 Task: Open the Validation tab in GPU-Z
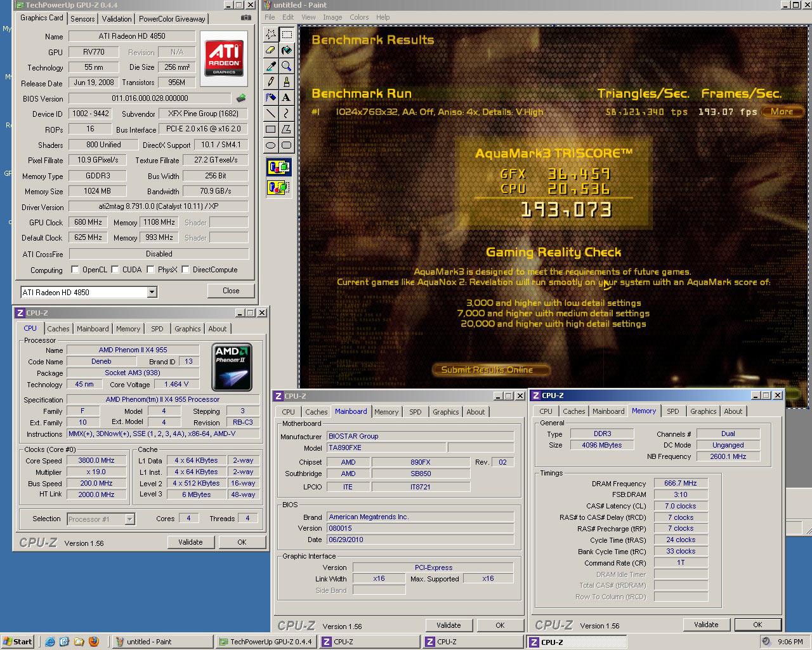pos(117,19)
